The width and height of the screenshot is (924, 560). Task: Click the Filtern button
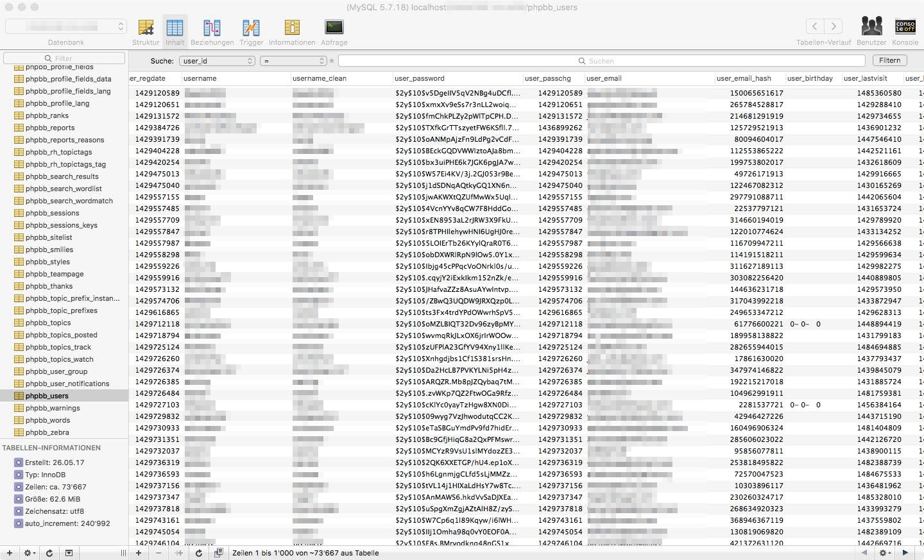889,60
